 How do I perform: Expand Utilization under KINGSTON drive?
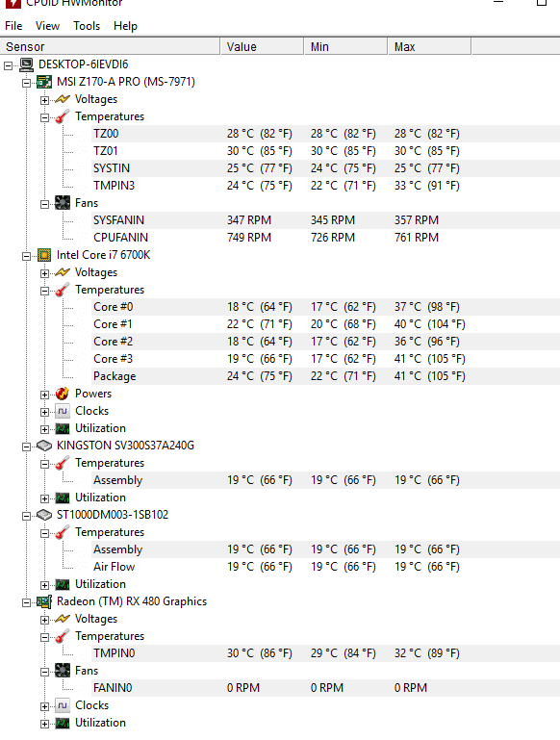coord(44,498)
